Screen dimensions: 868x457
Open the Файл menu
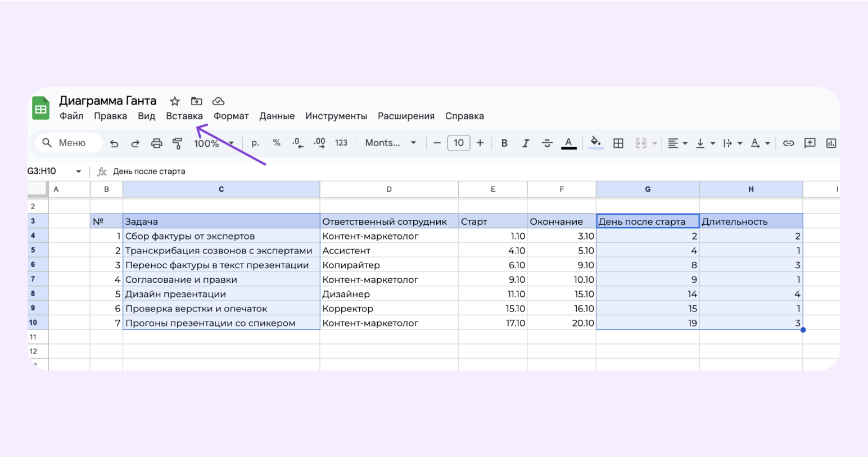pyautogui.click(x=71, y=116)
